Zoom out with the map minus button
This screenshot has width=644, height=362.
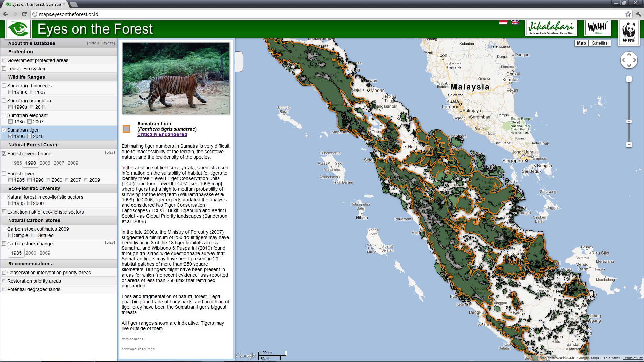point(629,145)
